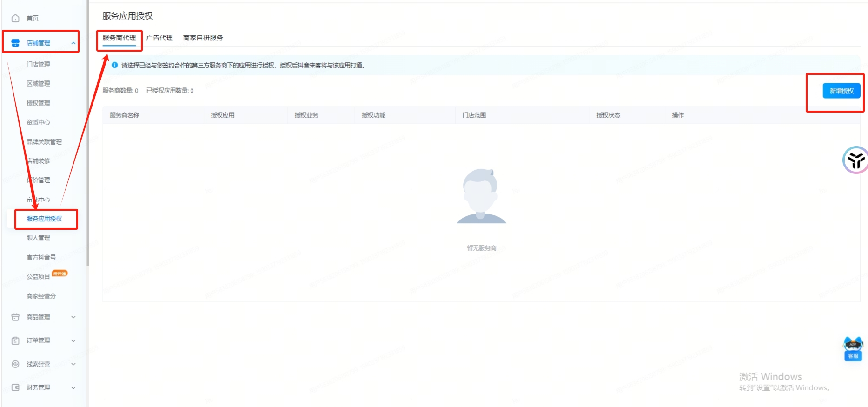Click the 订单管理 clipboard icon
Image resolution: width=868 pixels, height=407 pixels.
(x=15, y=340)
